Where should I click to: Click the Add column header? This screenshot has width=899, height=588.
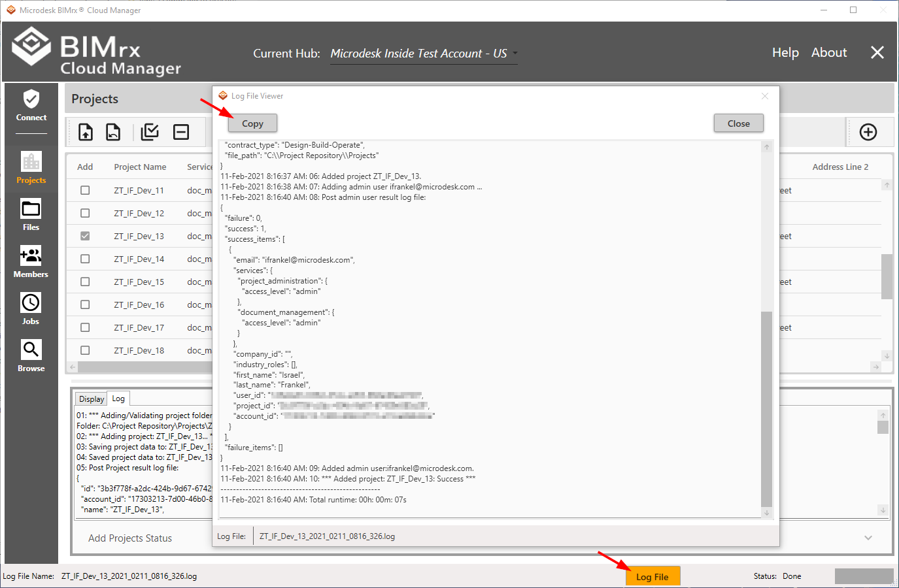click(85, 167)
